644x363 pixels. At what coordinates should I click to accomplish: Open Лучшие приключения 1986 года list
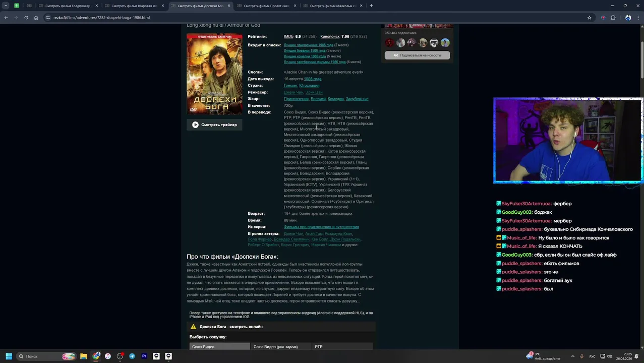(x=309, y=45)
